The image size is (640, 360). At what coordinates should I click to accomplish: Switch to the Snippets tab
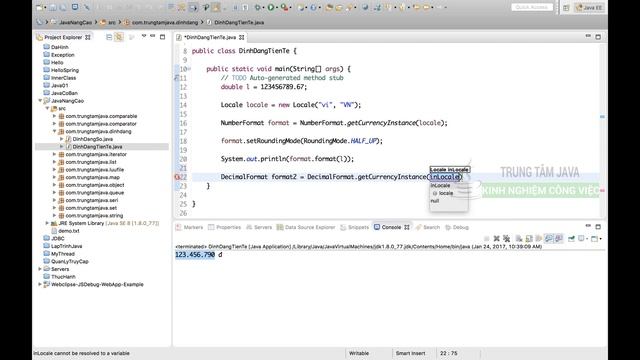point(354,227)
